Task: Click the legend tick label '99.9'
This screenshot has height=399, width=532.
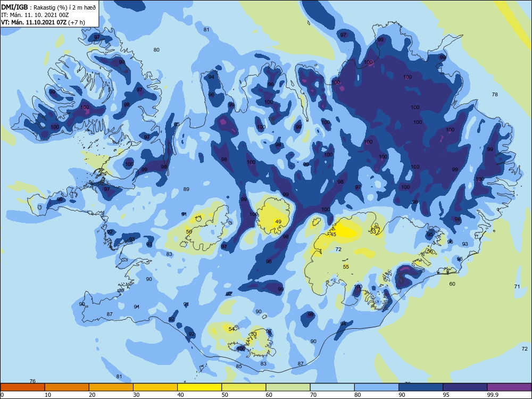Action: [x=493, y=395]
